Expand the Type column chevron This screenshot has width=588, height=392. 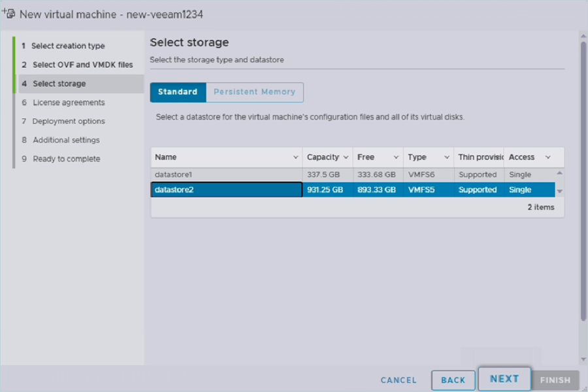click(x=447, y=157)
